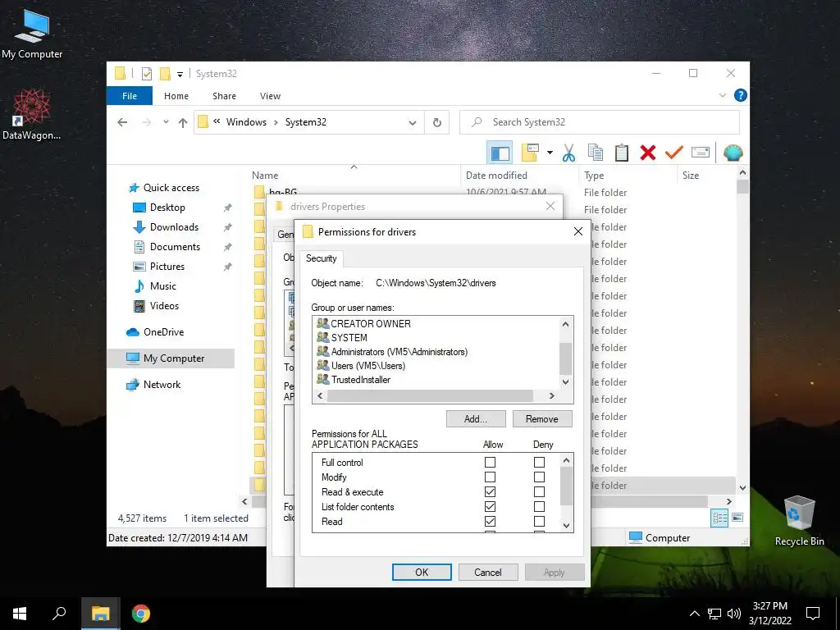The height and width of the screenshot is (630, 840).
Task: Click the Rename icon in Explorer toolbar
Action: [701, 153]
